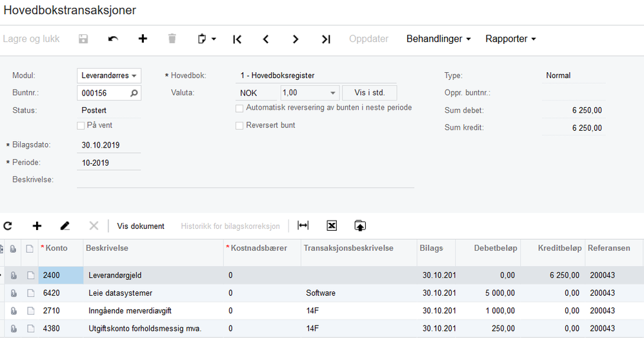
Task: Jump to last record icon
Action: [x=326, y=39]
